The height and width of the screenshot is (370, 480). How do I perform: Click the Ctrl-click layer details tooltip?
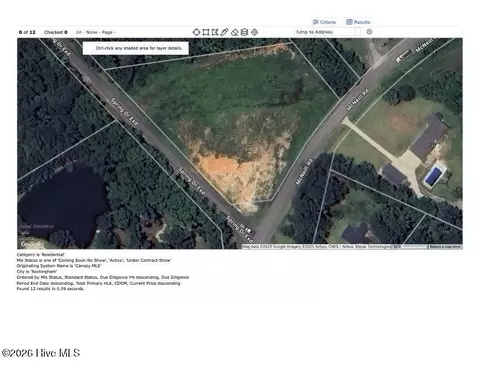[136, 48]
